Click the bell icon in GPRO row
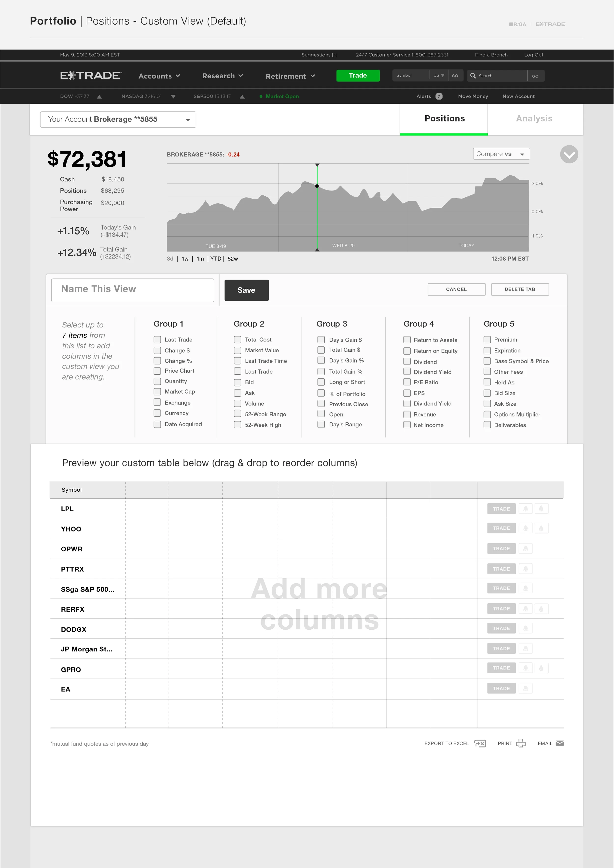 point(526,668)
